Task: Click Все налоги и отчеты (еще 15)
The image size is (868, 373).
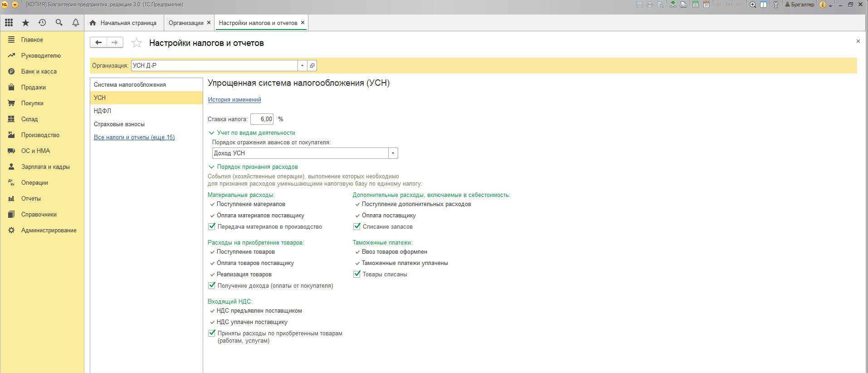Action: (134, 137)
